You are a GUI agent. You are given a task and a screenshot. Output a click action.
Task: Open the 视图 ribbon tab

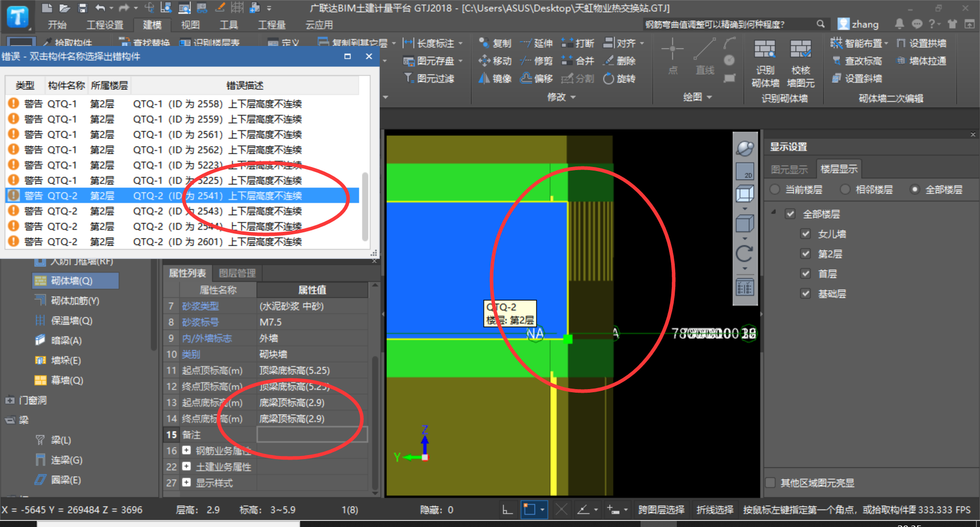click(190, 25)
